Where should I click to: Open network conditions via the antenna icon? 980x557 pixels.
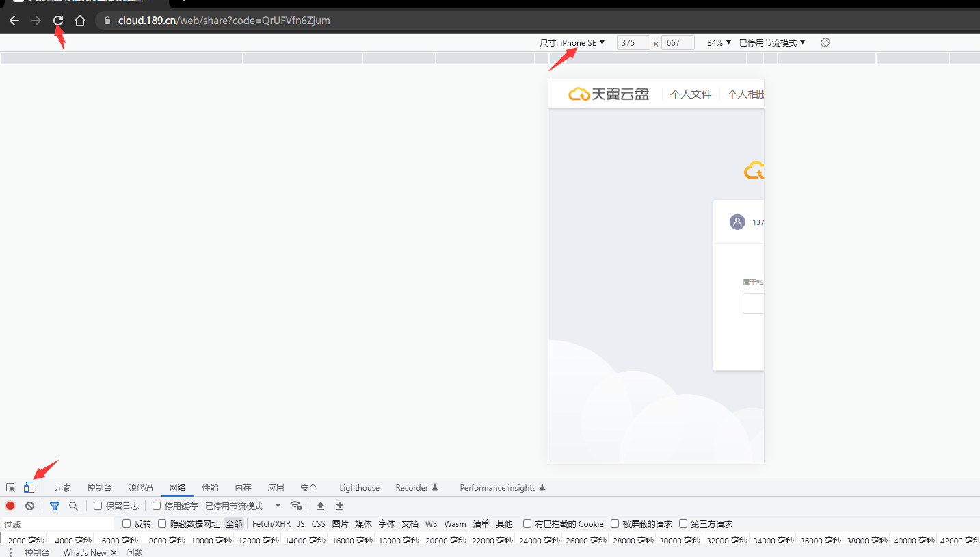pos(296,505)
